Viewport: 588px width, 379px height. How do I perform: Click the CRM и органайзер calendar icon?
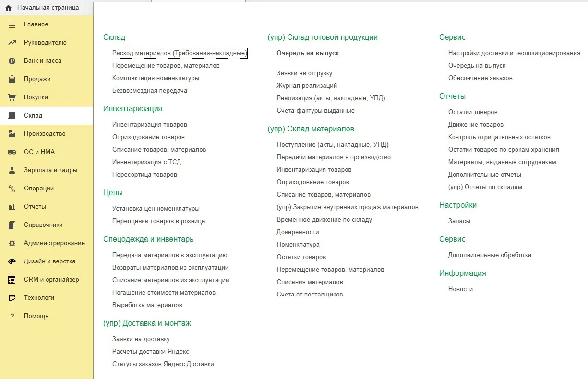click(x=12, y=280)
